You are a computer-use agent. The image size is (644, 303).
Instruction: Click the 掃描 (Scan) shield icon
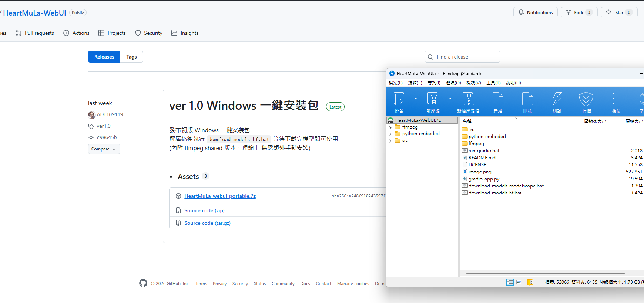(586, 99)
